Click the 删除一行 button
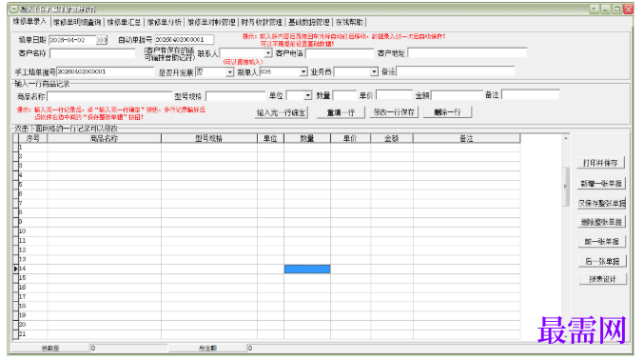The height and width of the screenshot is (360, 644). pyautogui.click(x=447, y=112)
